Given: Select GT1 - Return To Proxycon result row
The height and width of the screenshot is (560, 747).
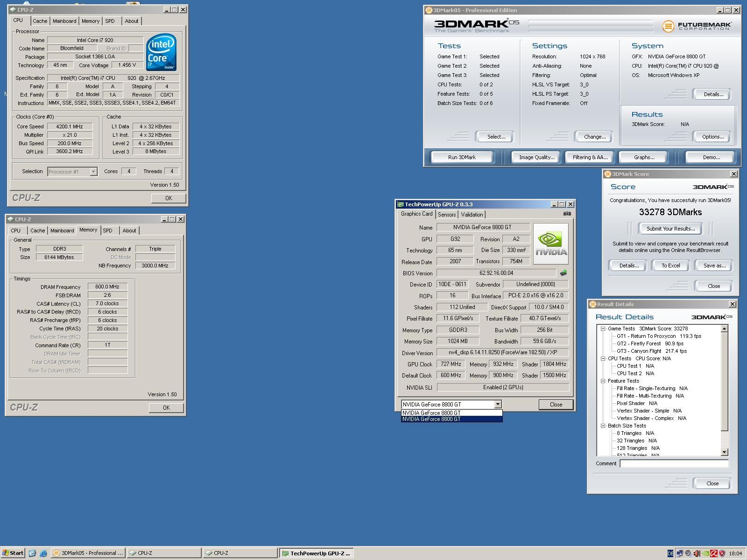Looking at the screenshot, I should [x=659, y=336].
